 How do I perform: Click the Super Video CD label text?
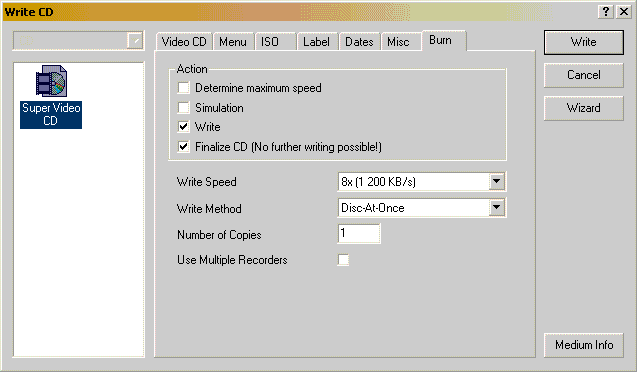pyautogui.click(x=51, y=115)
